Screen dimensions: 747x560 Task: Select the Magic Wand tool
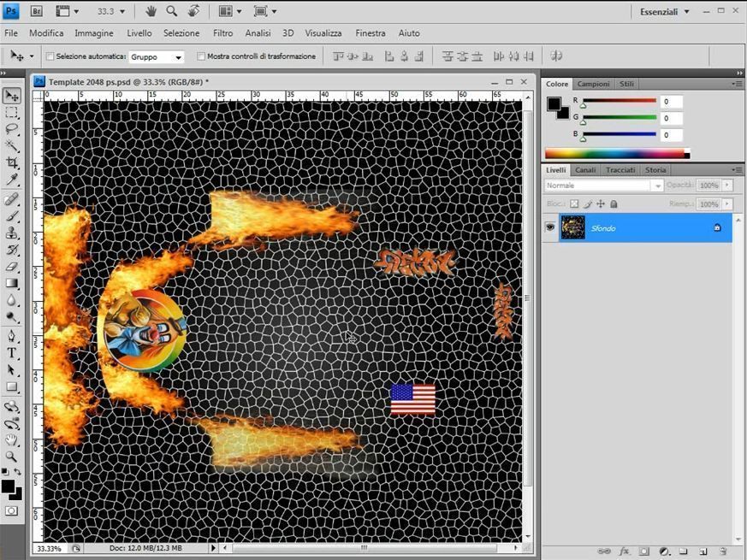point(12,145)
